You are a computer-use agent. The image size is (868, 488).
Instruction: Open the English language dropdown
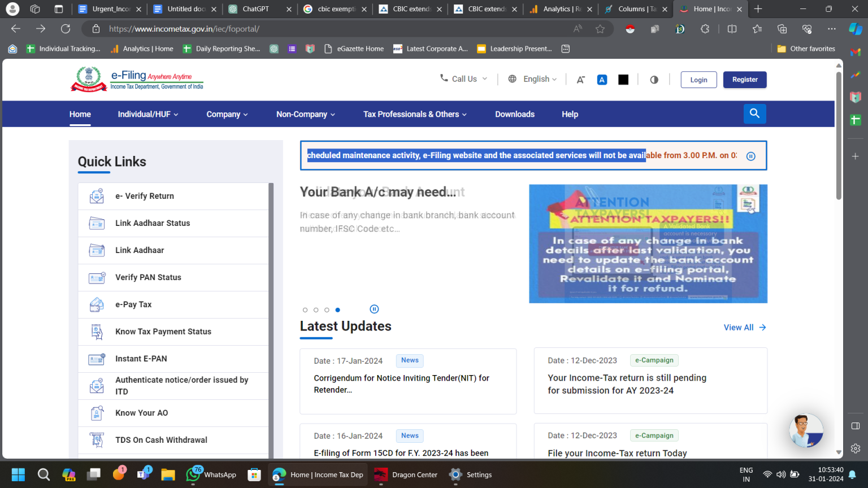pyautogui.click(x=532, y=79)
